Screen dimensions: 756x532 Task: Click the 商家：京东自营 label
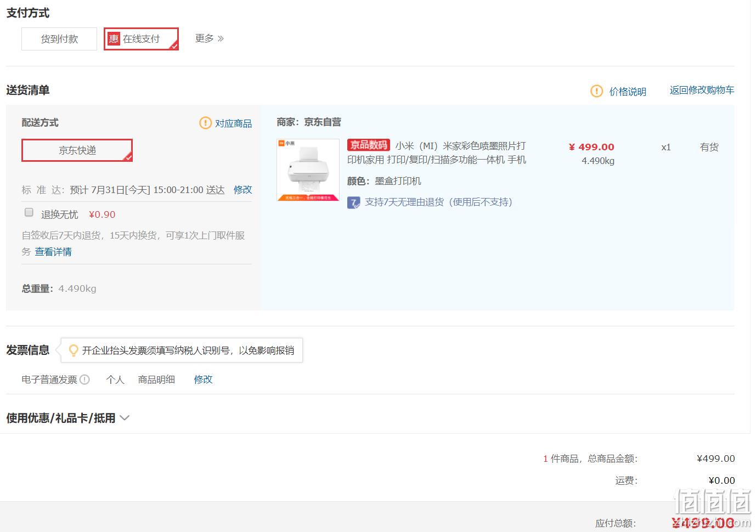(309, 122)
